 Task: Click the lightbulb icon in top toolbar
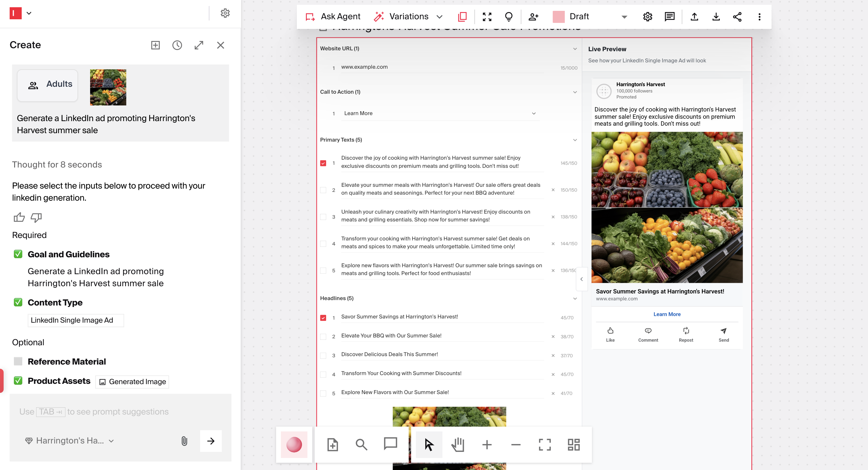(x=508, y=17)
